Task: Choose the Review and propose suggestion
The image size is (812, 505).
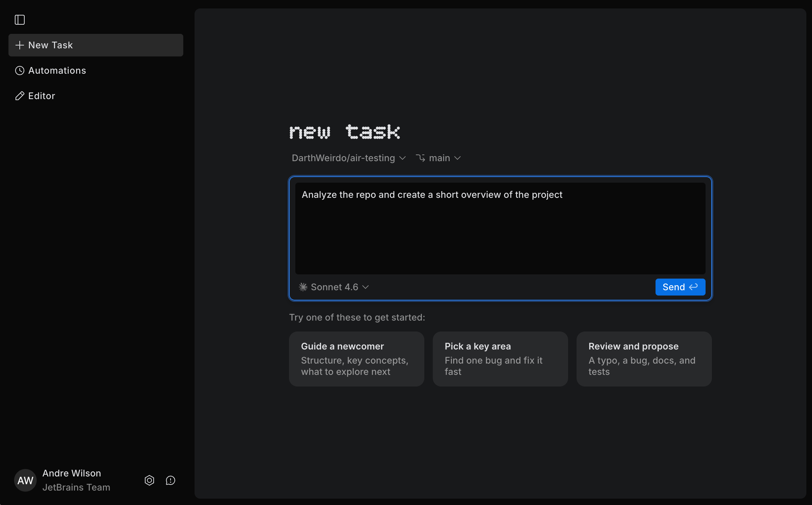Action: [x=644, y=359]
